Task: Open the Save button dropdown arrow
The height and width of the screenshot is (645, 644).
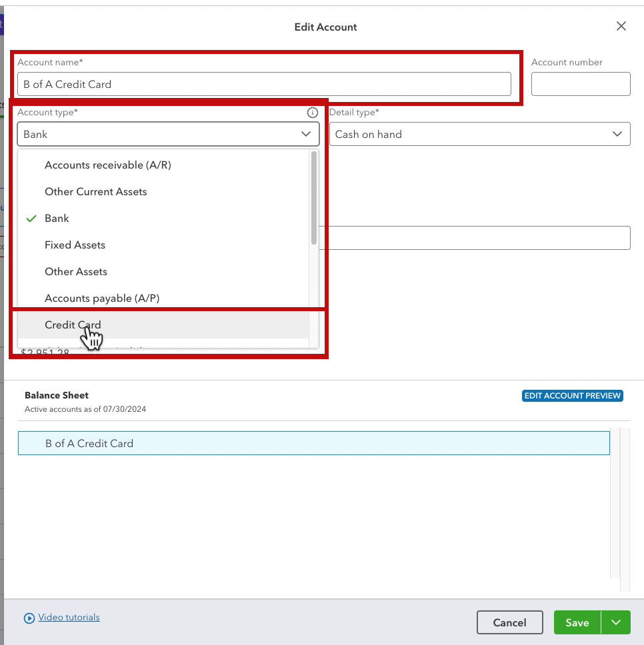Action: pos(616,622)
